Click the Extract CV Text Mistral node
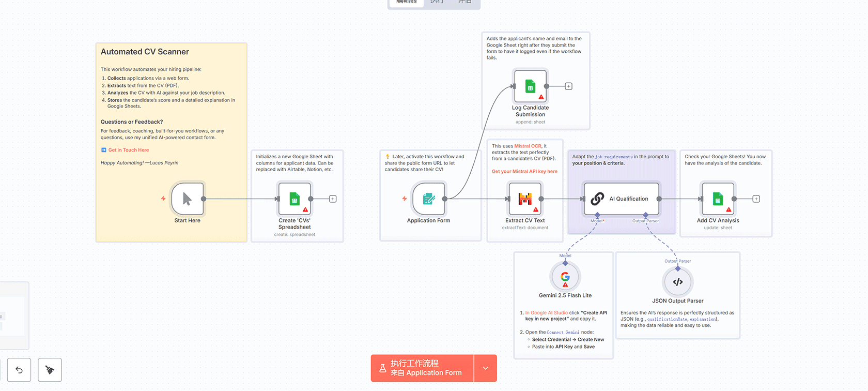This screenshot has width=868, height=391. [525, 199]
